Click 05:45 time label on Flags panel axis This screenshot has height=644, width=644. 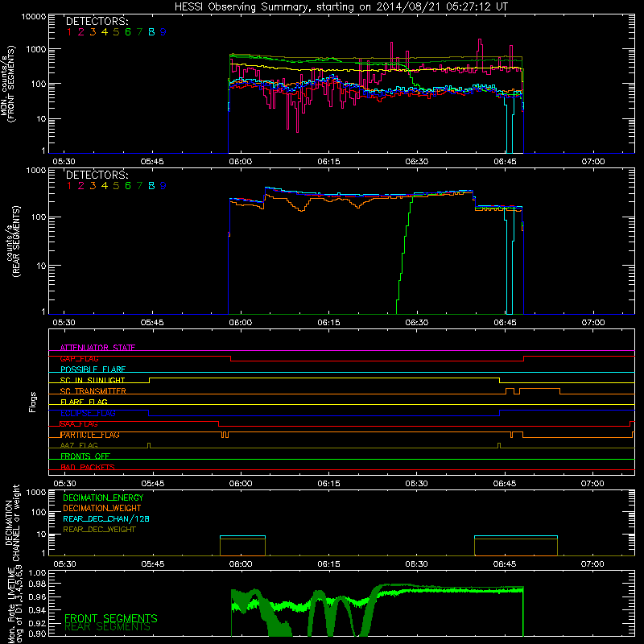[x=153, y=484]
